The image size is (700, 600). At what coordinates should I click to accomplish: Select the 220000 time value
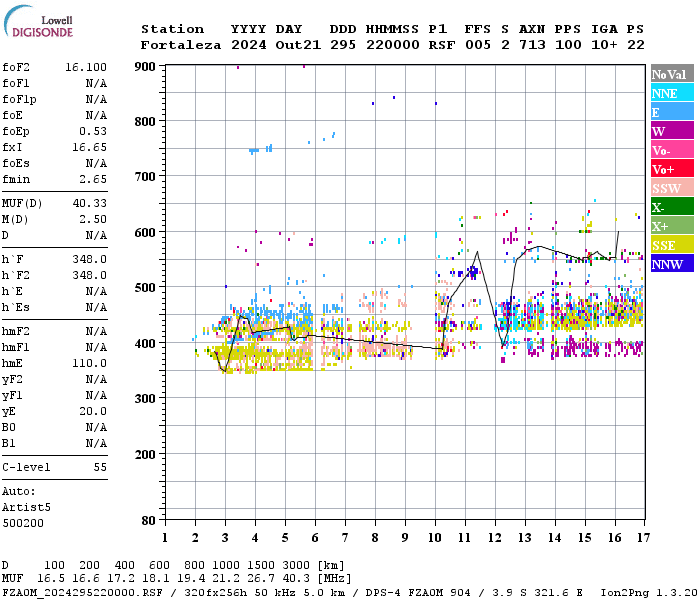pyautogui.click(x=393, y=45)
